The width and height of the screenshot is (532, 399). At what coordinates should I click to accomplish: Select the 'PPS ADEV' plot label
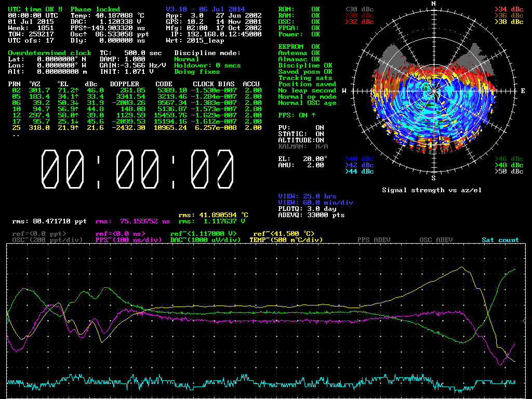point(374,240)
